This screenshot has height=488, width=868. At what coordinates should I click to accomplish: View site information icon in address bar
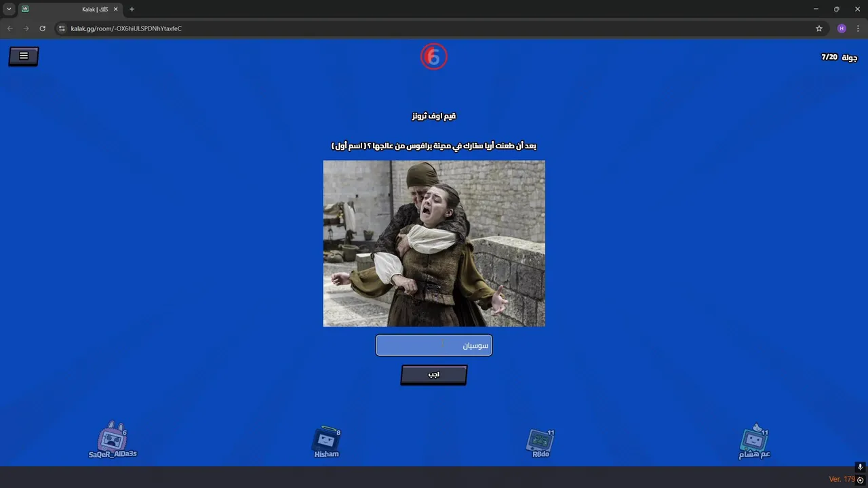62,28
